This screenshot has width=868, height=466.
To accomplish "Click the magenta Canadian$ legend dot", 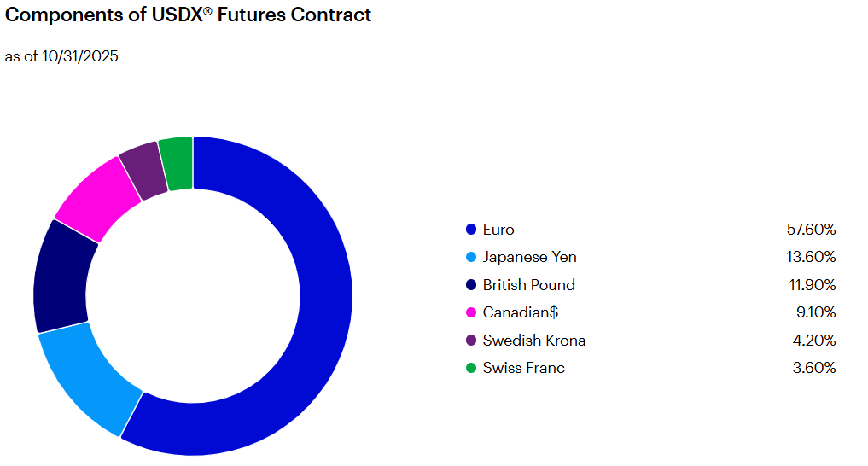I will 470,312.
